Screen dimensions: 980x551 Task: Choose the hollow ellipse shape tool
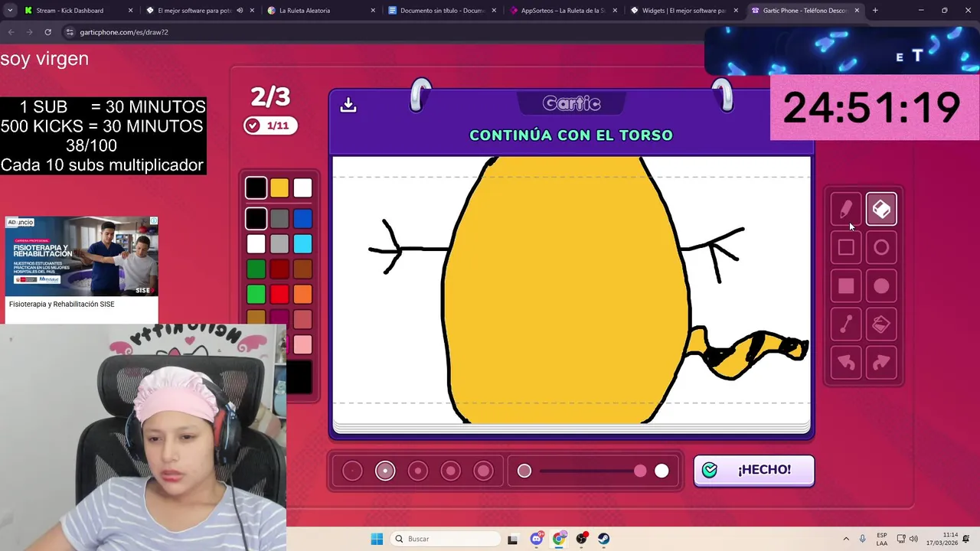[881, 247]
